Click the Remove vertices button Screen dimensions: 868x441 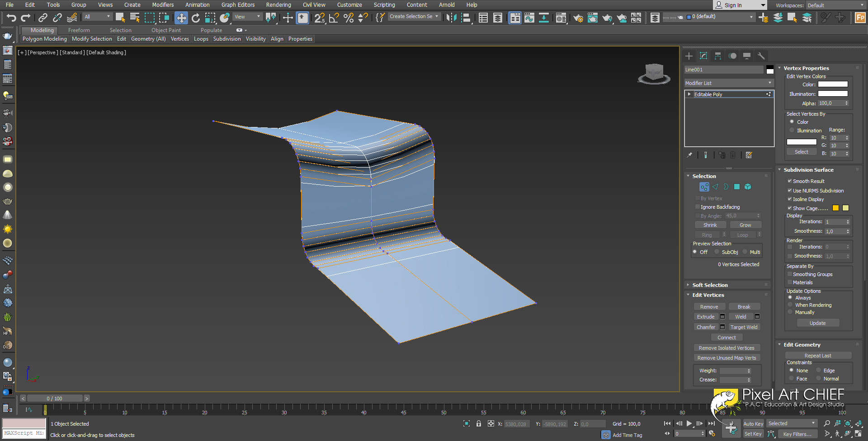[x=709, y=307]
